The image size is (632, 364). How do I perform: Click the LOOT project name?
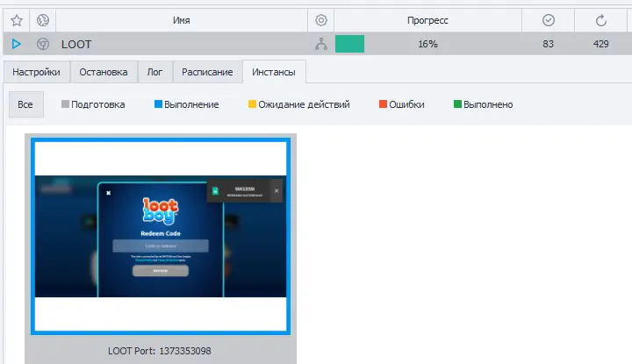point(76,44)
